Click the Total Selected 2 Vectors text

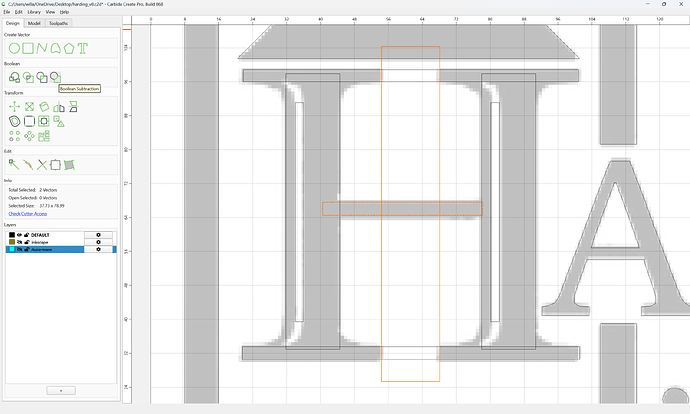[33, 190]
